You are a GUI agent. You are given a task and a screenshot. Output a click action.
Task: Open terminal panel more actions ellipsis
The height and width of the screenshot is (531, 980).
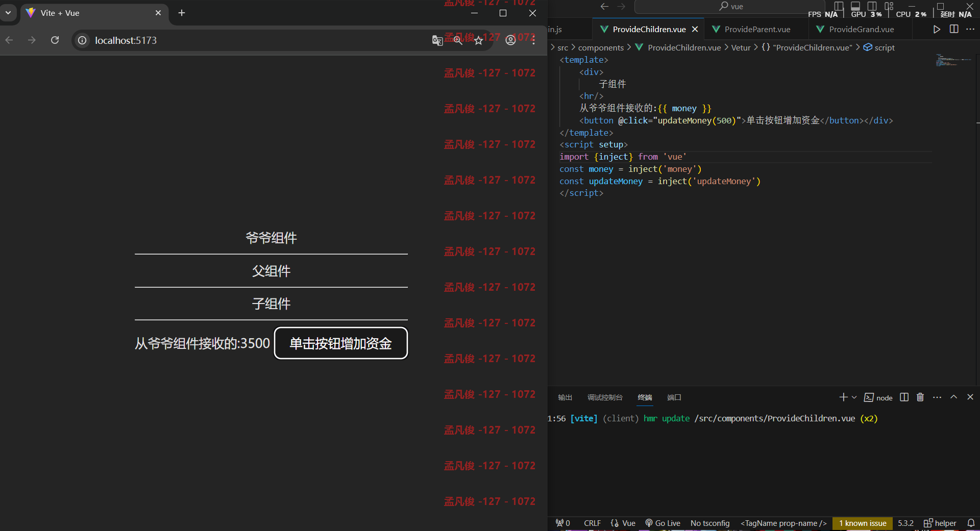point(937,397)
